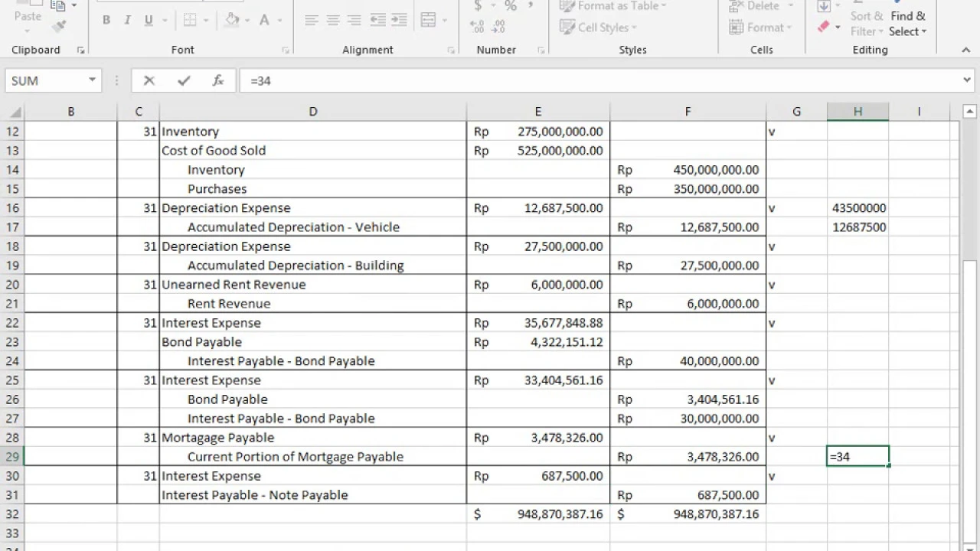Click Insert Function fx icon
The height and width of the screenshot is (551, 980).
tap(217, 80)
